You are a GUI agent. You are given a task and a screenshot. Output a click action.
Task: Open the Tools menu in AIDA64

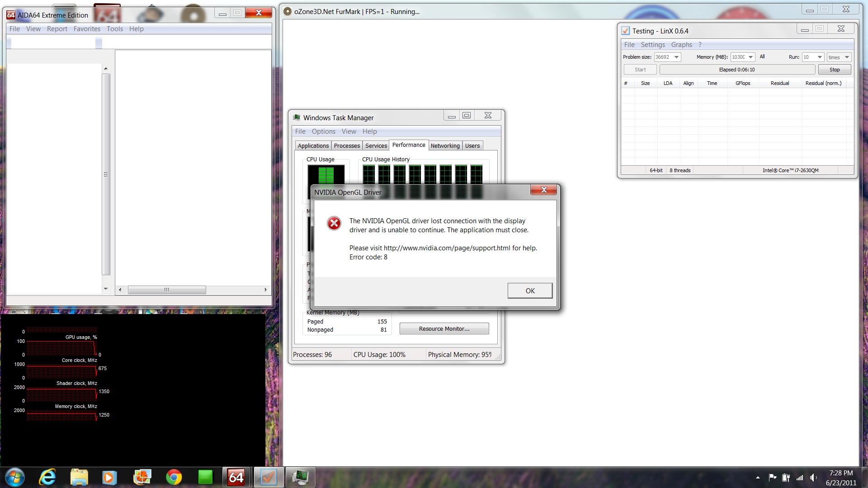click(115, 28)
